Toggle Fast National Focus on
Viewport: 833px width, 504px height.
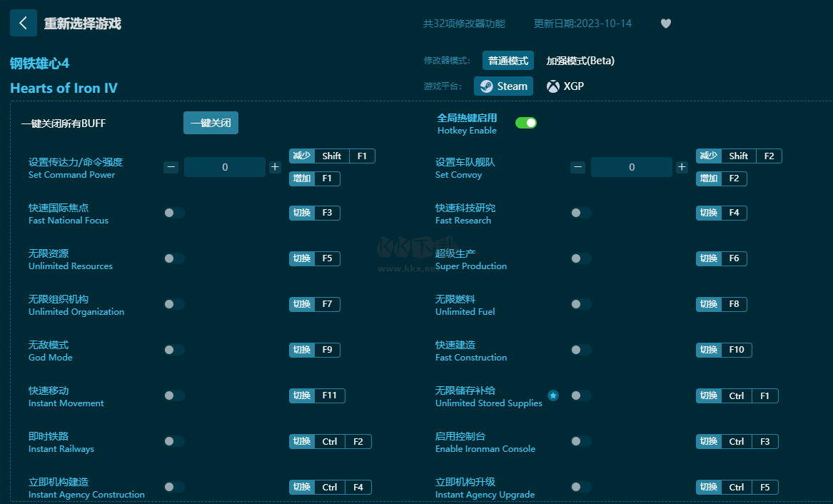(173, 213)
